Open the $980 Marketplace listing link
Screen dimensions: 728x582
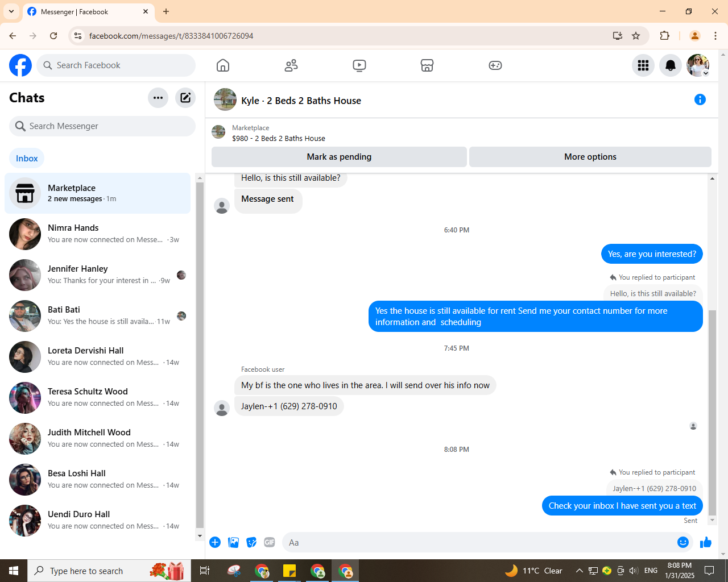[279, 138]
